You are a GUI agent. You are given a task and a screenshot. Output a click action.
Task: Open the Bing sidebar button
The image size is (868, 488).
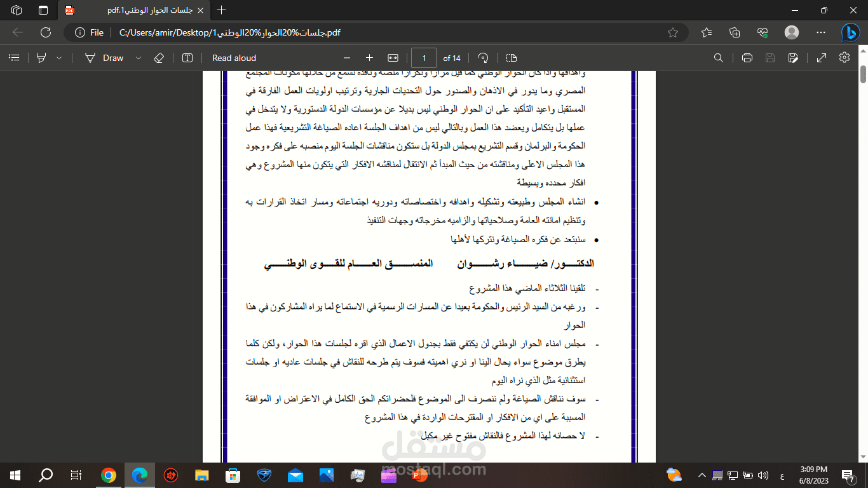[850, 32]
